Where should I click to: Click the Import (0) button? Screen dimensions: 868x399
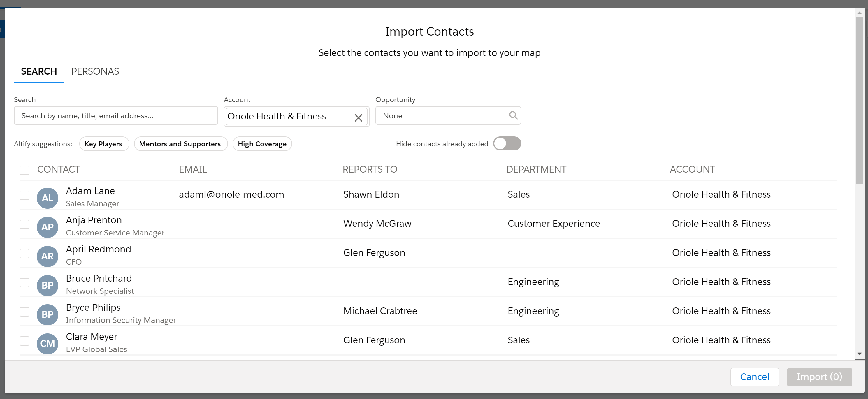(x=819, y=377)
